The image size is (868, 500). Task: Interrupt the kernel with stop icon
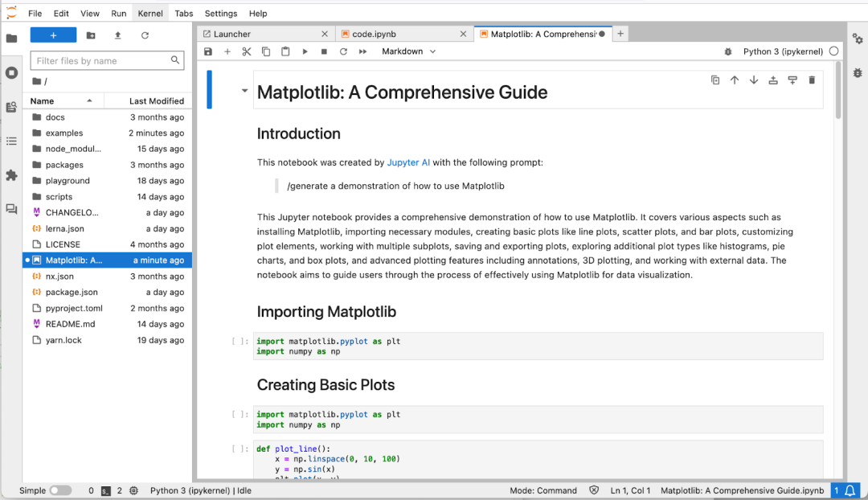coord(324,51)
